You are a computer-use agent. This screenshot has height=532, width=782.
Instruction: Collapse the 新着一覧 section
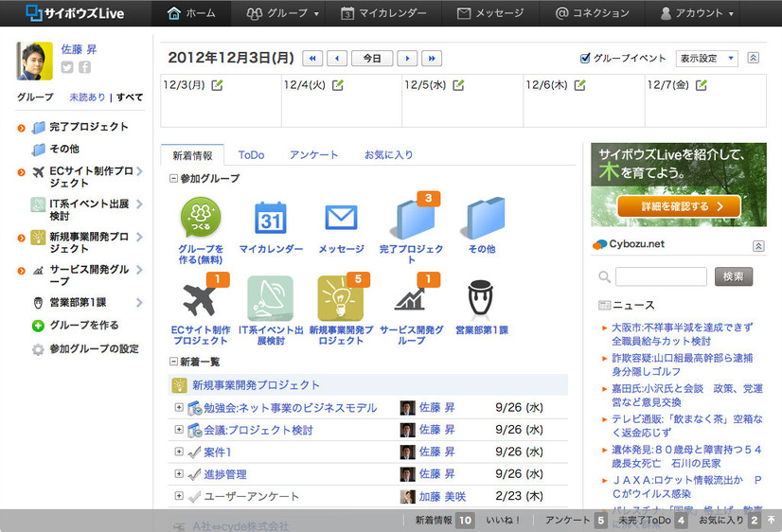pos(173,362)
